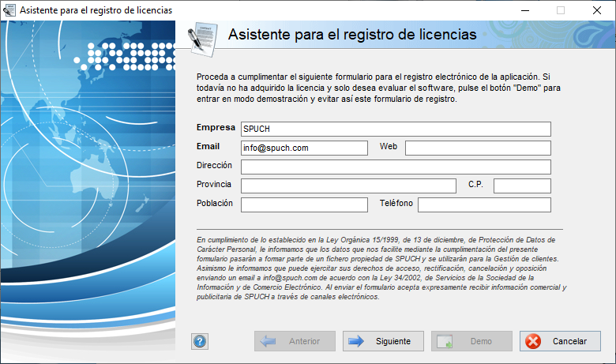Select the Provincia input field
The image size is (616, 364).
coord(348,186)
